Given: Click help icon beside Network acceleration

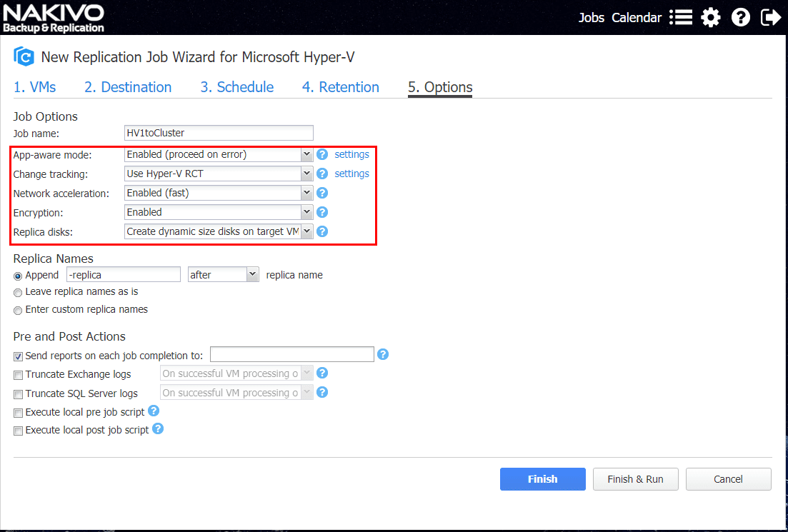Looking at the screenshot, I should (322, 193).
